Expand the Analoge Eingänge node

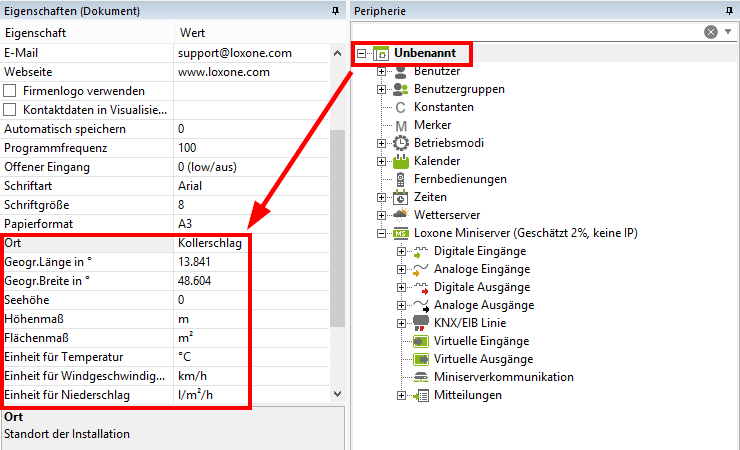pos(401,269)
